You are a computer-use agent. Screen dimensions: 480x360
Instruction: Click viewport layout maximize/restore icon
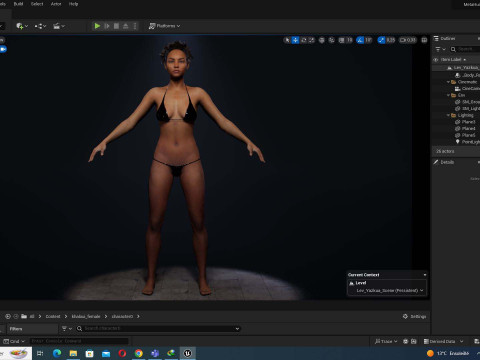[x=424, y=40]
